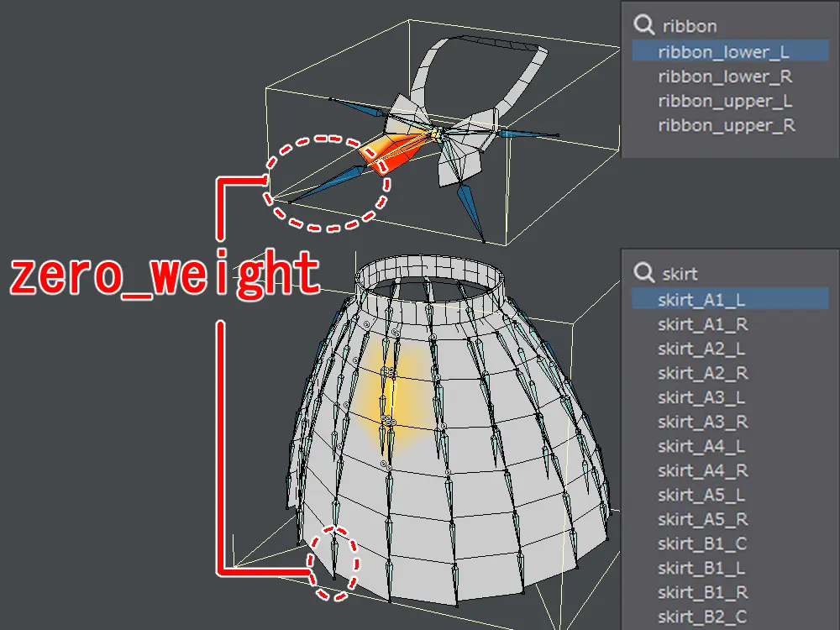Select skirt_B2_C at the list bottom

702,617
